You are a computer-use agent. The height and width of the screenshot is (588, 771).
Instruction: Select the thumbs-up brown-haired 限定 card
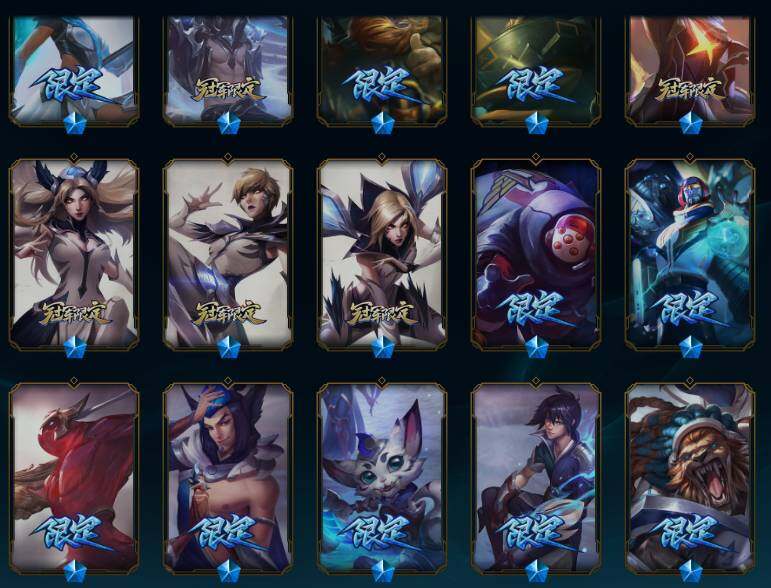[382, 71]
